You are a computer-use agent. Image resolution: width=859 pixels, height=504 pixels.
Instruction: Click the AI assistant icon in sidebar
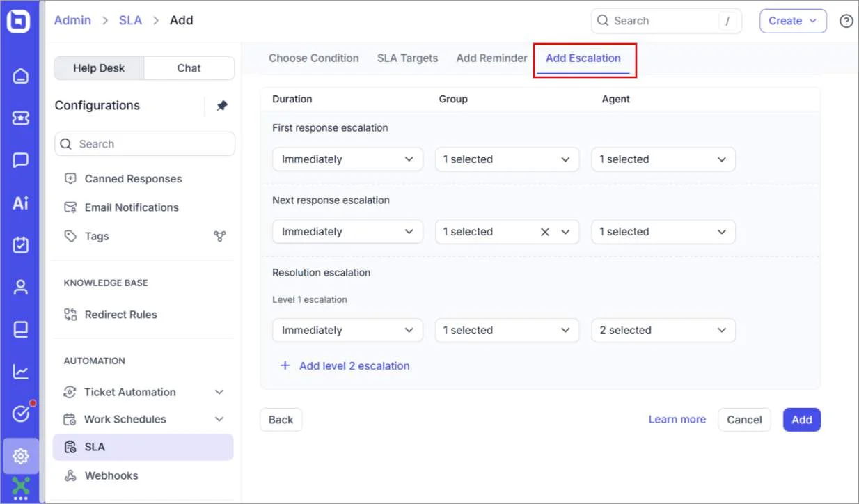click(x=20, y=203)
